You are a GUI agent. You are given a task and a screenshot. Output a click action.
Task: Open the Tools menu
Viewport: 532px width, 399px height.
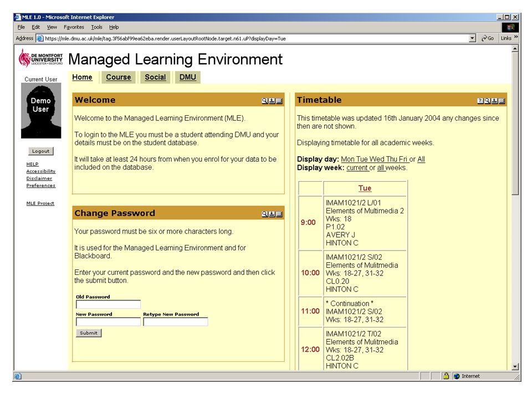[96, 27]
